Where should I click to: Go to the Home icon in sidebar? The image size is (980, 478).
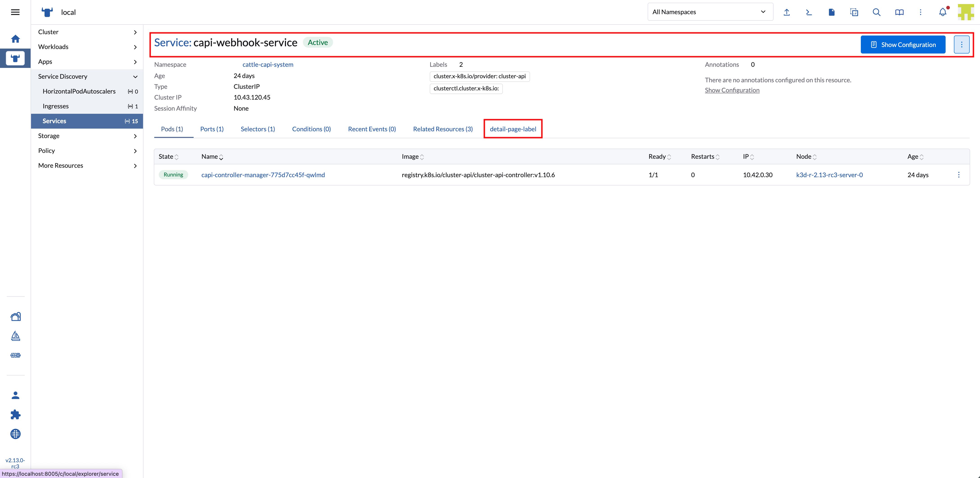coord(15,39)
